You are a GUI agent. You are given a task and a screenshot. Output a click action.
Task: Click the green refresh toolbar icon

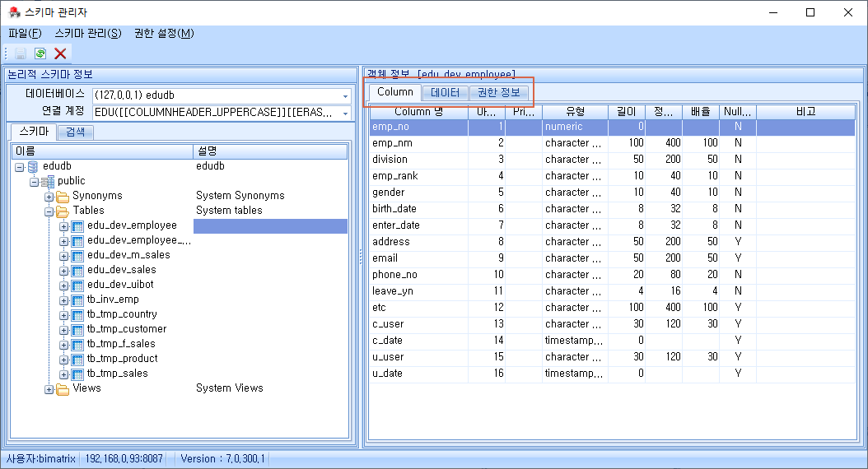pyautogui.click(x=40, y=53)
